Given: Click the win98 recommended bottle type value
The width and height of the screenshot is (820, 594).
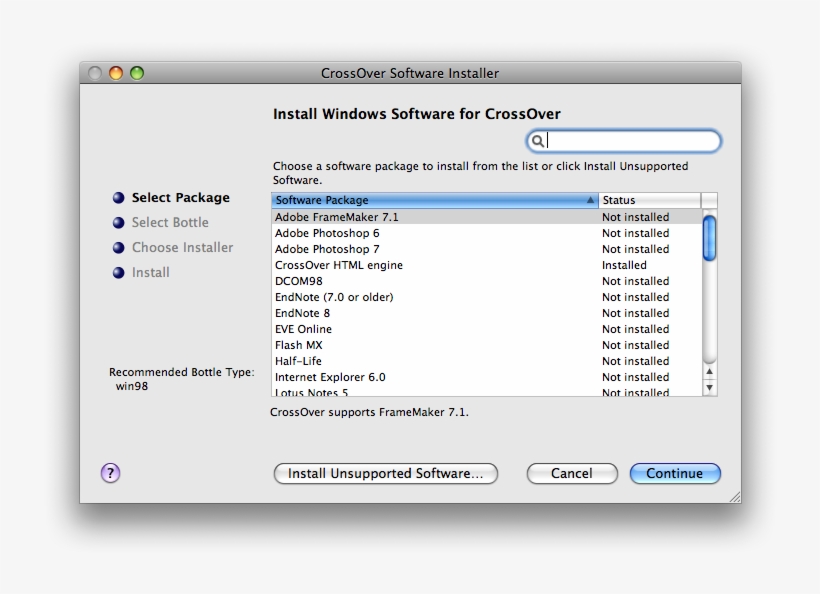Looking at the screenshot, I should pyautogui.click(x=132, y=386).
